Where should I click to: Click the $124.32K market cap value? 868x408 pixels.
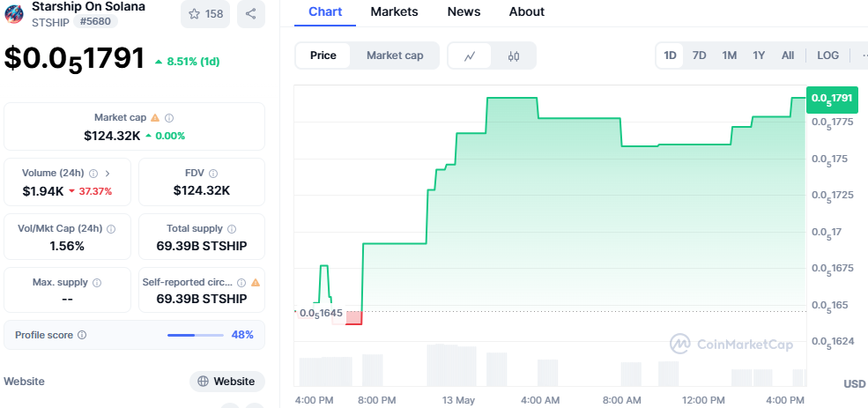[x=113, y=136]
